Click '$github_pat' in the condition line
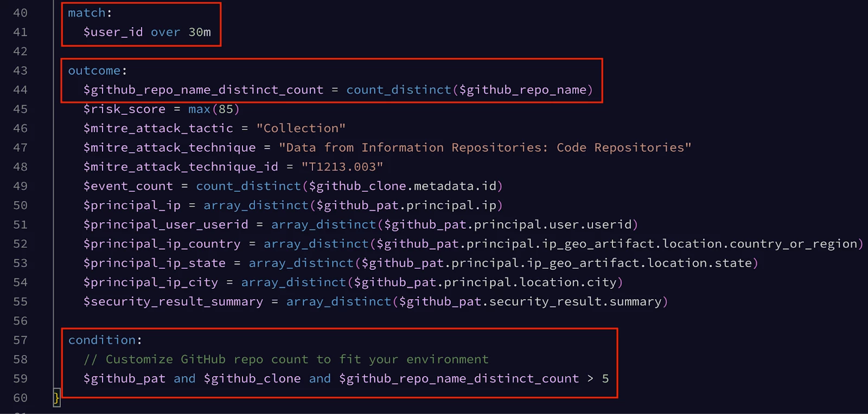 [124, 379]
